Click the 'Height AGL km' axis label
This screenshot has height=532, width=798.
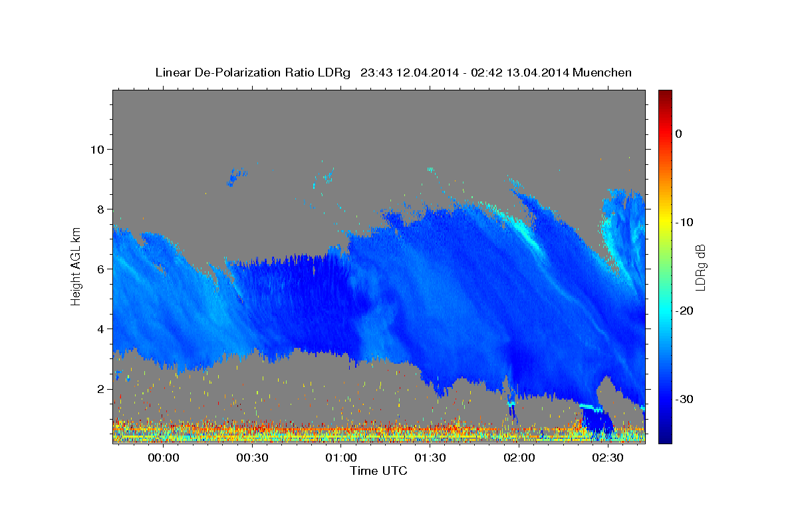(76, 267)
